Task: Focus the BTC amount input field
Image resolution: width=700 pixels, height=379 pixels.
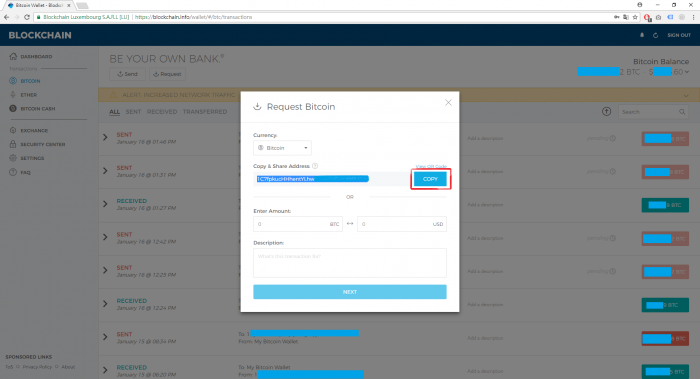Action: pos(297,224)
